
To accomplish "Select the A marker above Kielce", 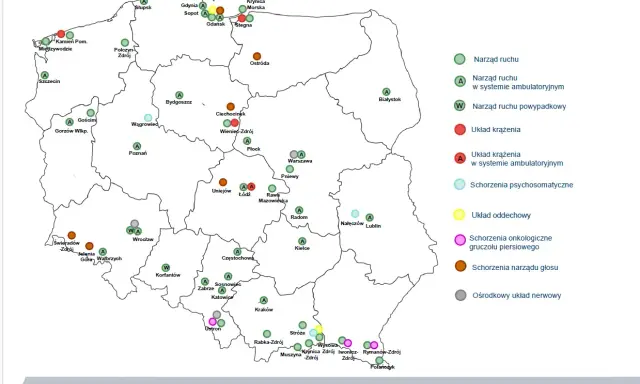I will (302, 241).
